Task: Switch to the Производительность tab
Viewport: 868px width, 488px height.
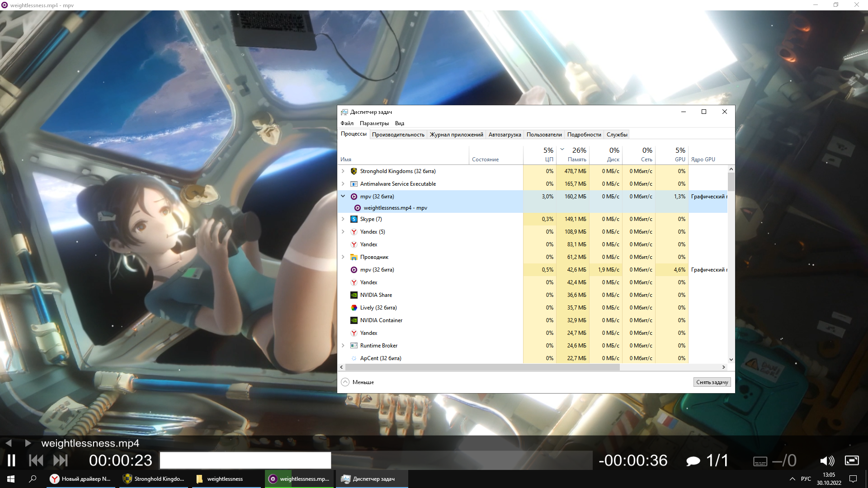Action: pos(398,135)
